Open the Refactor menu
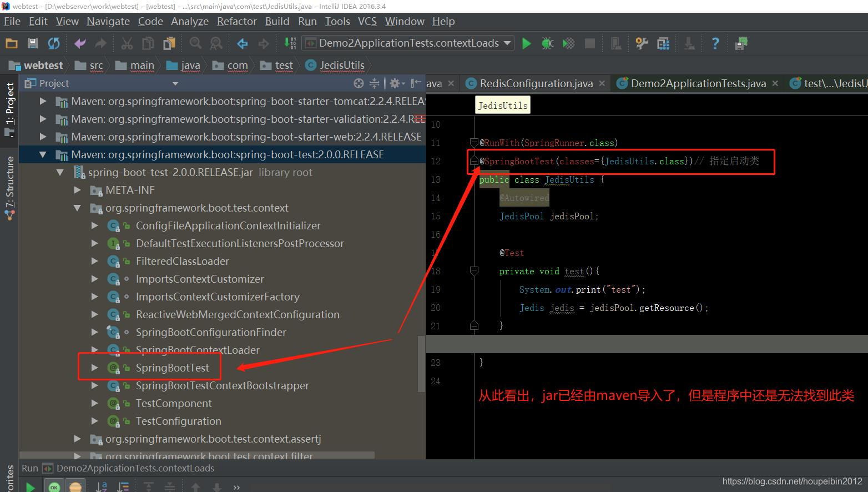This screenshot has width=868, height=492. pos(237,21)
